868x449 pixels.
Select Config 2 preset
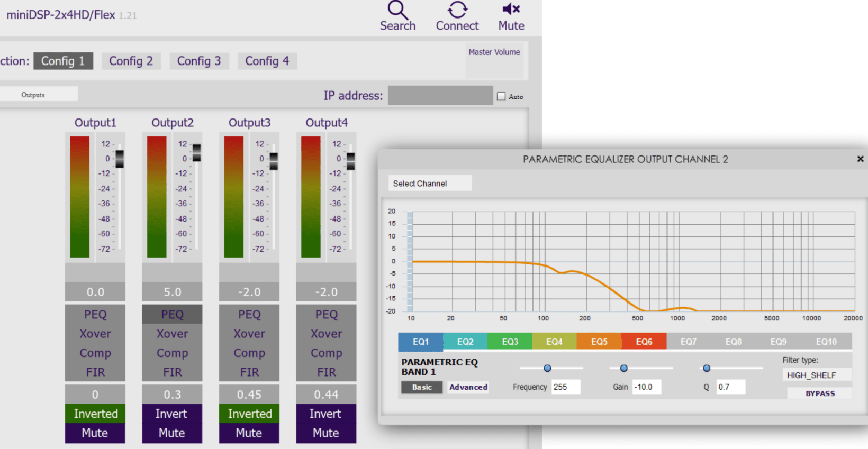pos(131,61)
